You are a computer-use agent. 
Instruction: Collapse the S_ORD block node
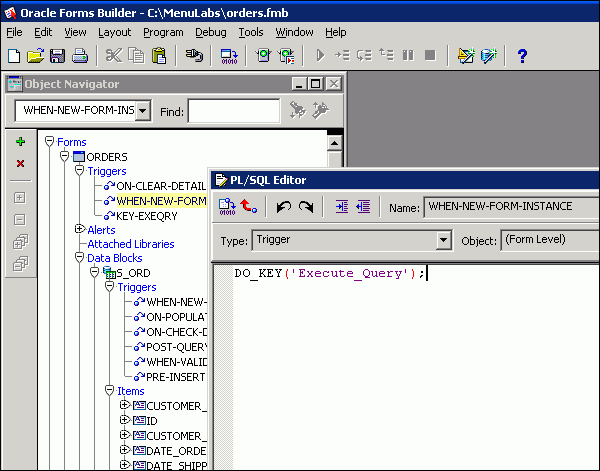(x=95, y=272)
